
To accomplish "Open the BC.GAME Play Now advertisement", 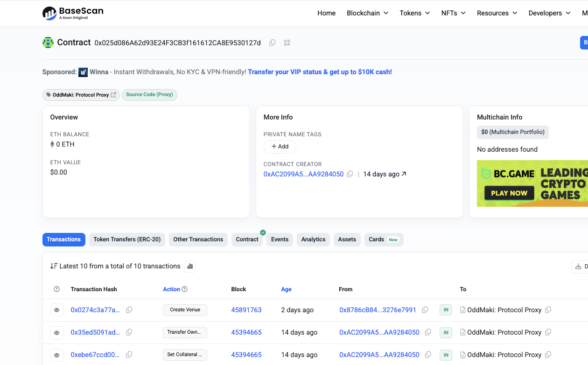I will [532, 183].
